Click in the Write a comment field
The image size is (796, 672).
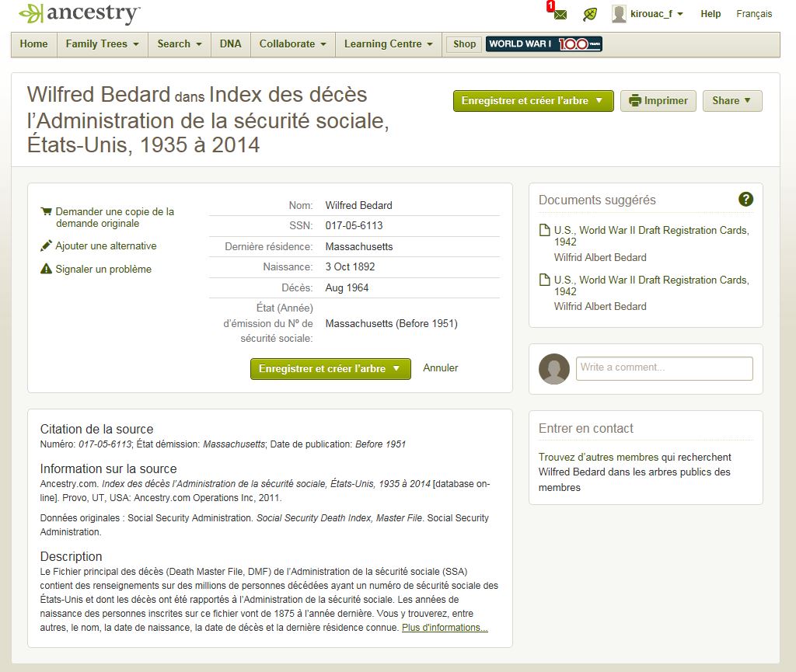[x=664, y=368]
